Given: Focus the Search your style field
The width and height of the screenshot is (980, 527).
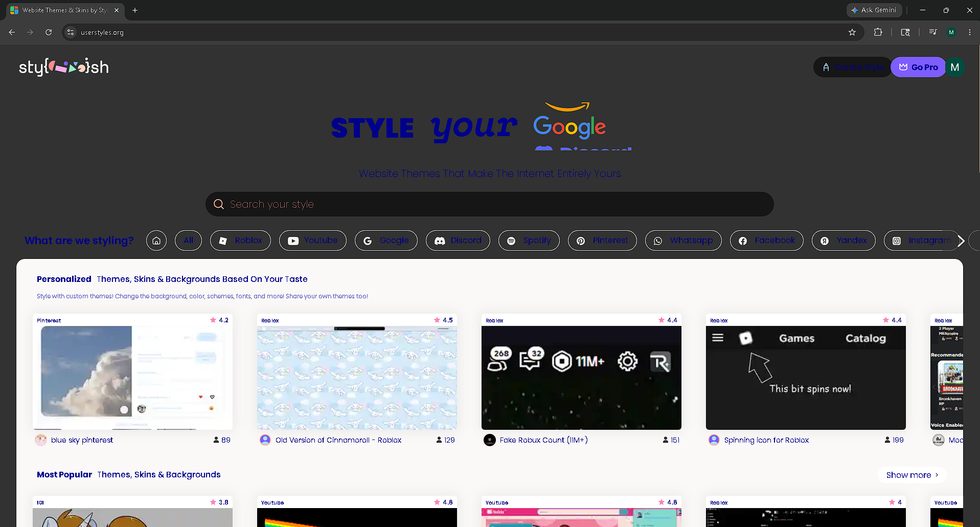Looking at the screenshot, I should pyautogui.click(x=490, y=204).
